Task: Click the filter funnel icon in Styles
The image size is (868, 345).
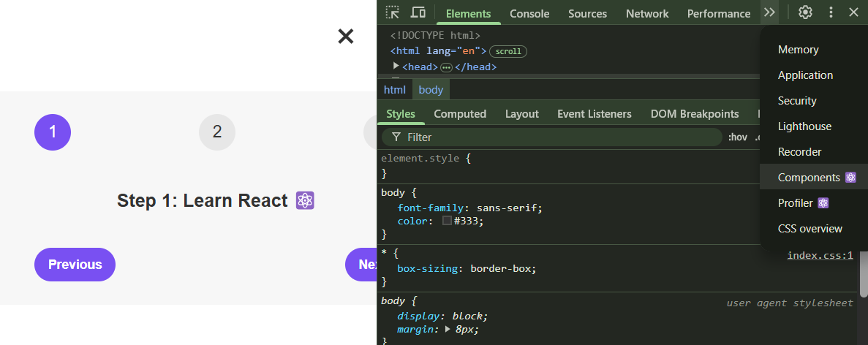Action: [396, 137]
